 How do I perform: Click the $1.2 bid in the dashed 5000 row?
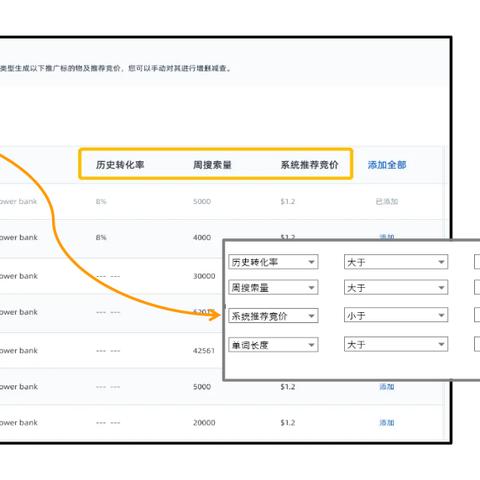pos(288,387)
